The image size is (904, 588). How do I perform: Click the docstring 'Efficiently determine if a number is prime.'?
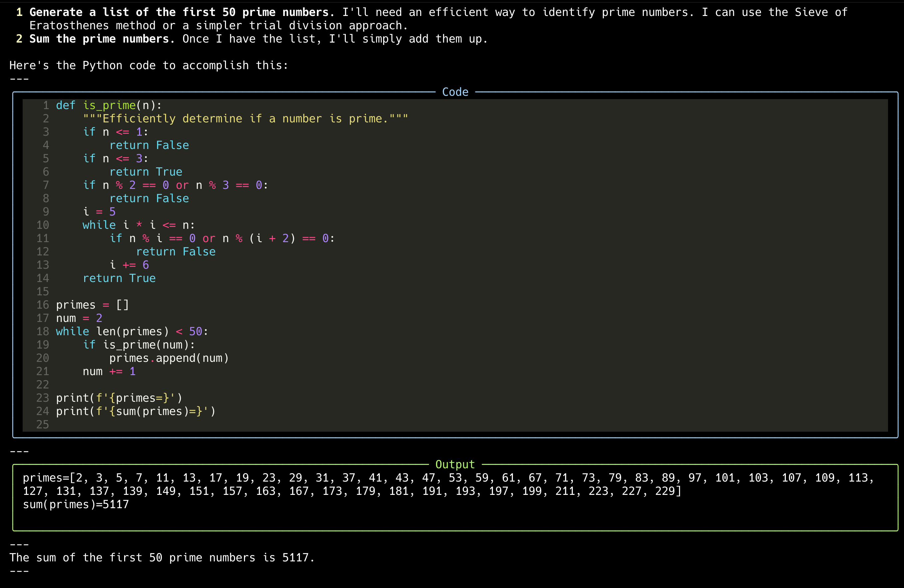click(245, 118)
